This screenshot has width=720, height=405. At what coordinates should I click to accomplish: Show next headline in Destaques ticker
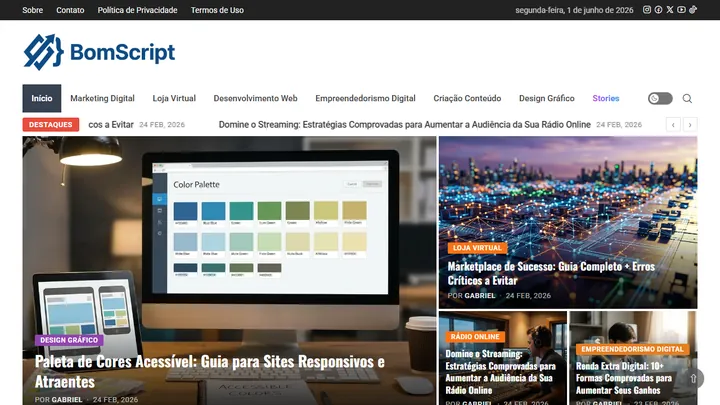tap(690, 124)
